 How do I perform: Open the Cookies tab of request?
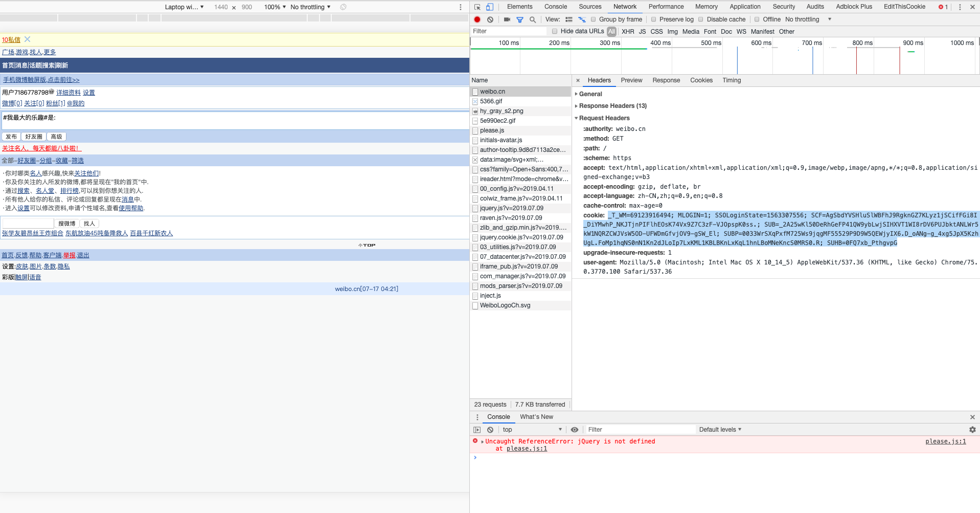[701, 80]
